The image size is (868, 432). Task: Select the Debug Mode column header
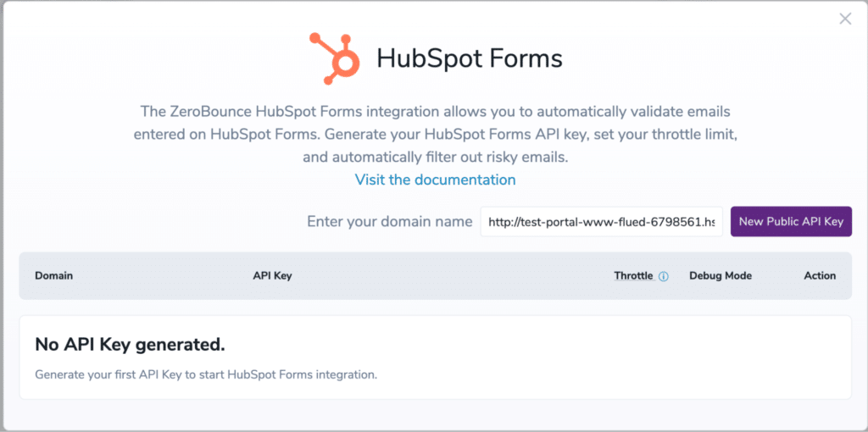click(721, 275)
